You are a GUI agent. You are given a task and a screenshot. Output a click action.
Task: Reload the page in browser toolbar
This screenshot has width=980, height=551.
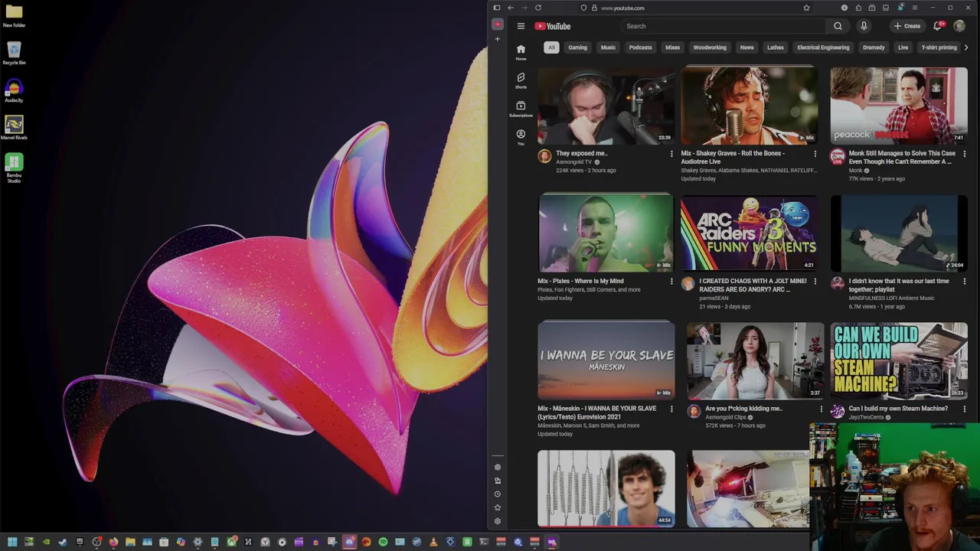[x=538, y=8]
